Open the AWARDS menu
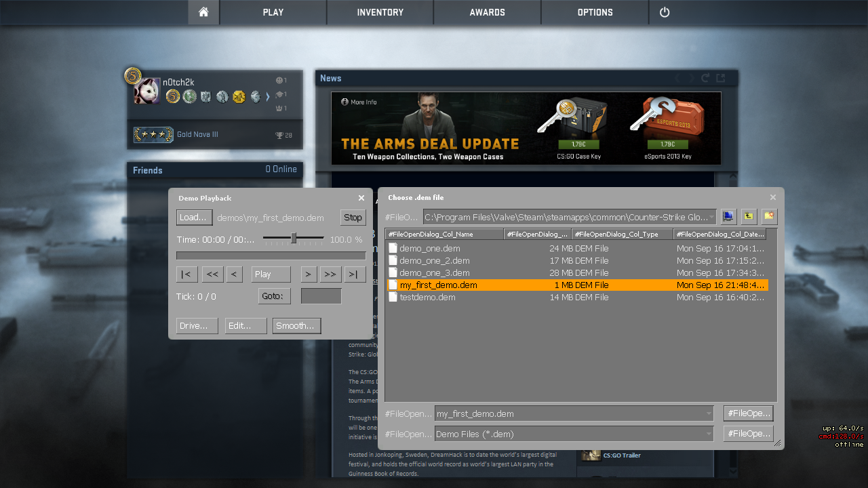This screenshot has height=488, width=868. pos(488,12)
